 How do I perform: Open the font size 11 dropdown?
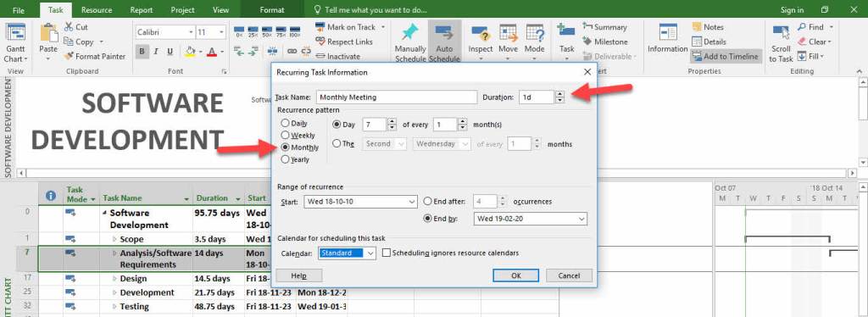221,32
